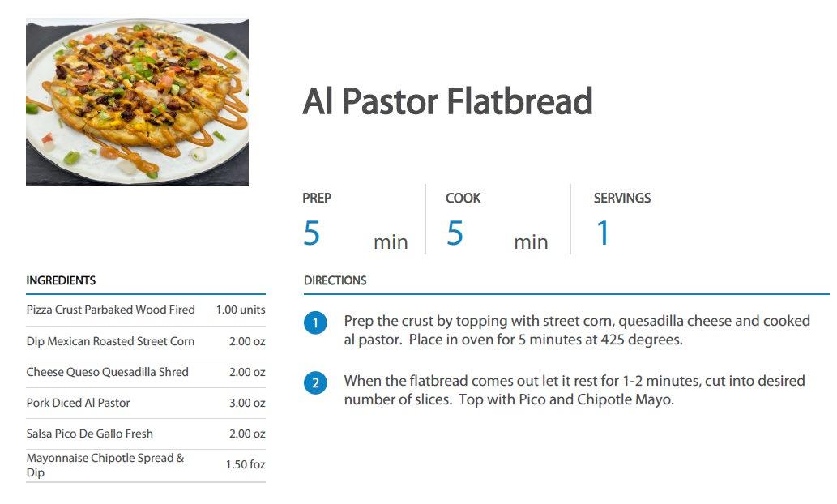Click the Al Pastor Flatbread title
This screenshot has width=837, height=504.
[447, 101]
